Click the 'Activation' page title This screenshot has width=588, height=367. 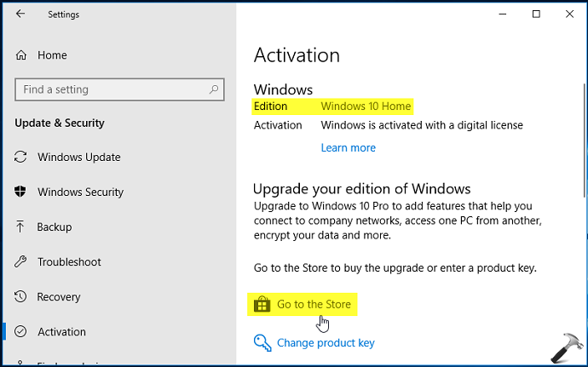[297, 55]
